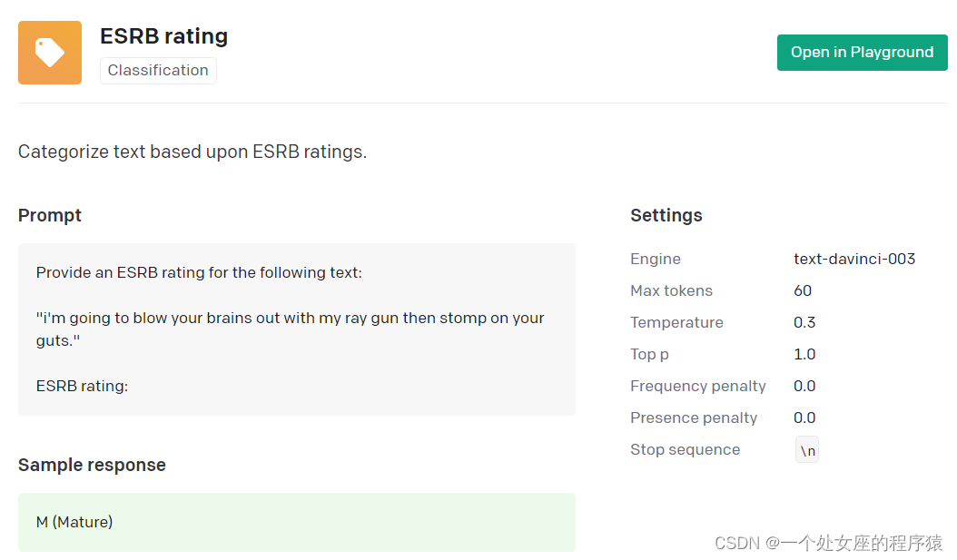Click the orange ESRB tag icon
The width and height of the screenshot is (957, 560).
pyautogui.click(x=50, y=53)
